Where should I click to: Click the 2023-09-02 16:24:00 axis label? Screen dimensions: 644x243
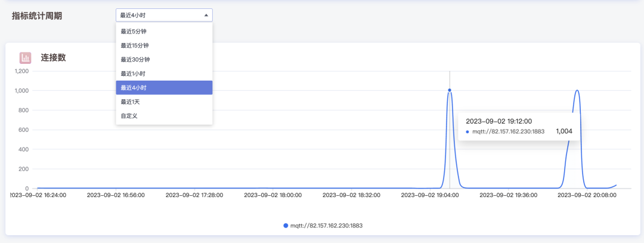click(x=38, y=195)
